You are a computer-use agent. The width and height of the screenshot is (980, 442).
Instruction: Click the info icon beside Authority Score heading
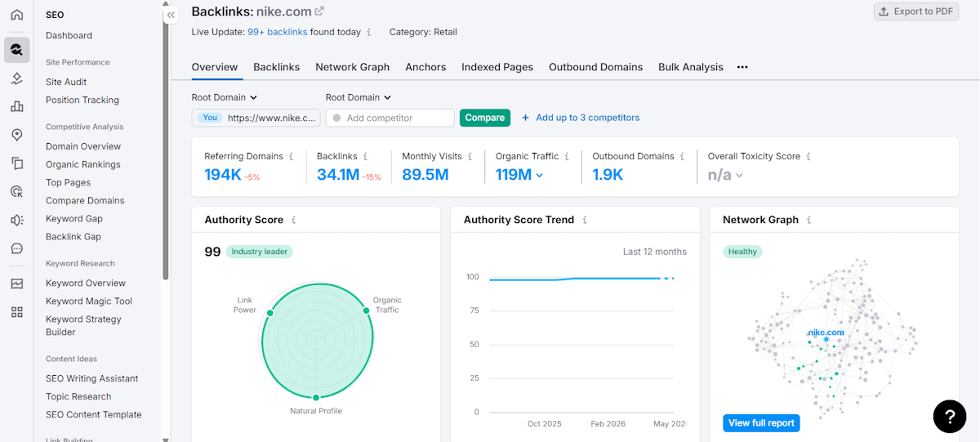point(294,220)
